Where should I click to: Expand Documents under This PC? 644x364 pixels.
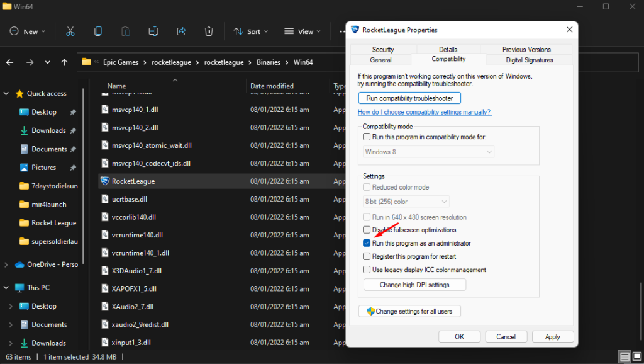[x=11, y=324]
